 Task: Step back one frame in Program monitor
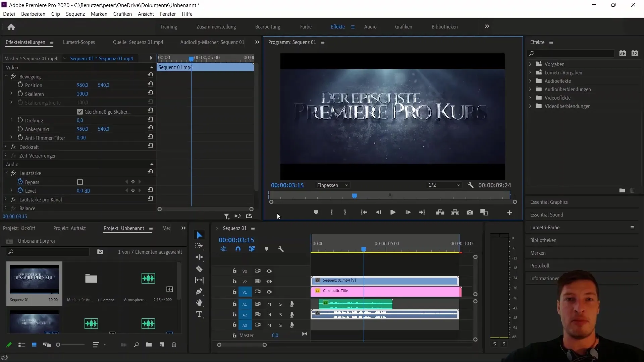(x=378, y=213)
